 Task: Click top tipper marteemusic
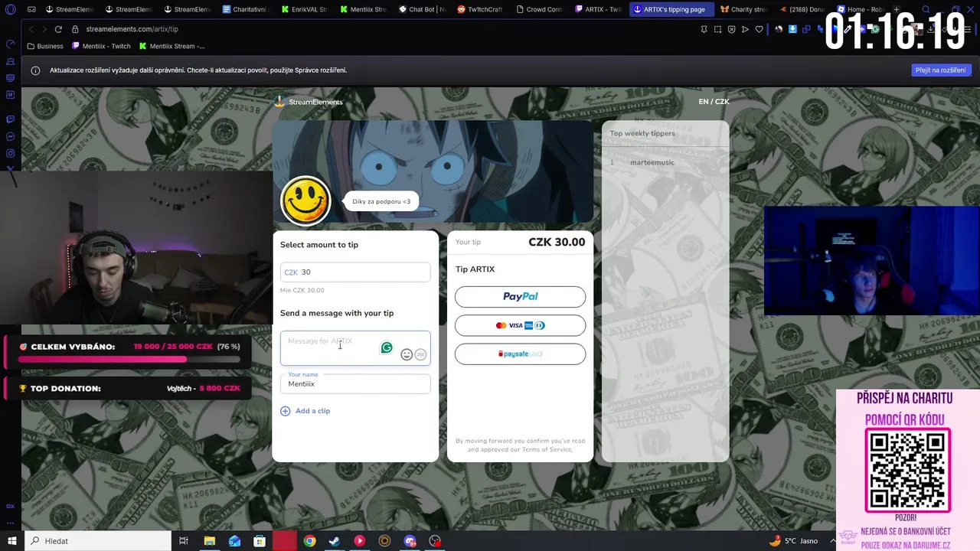[x=652, y=162]
